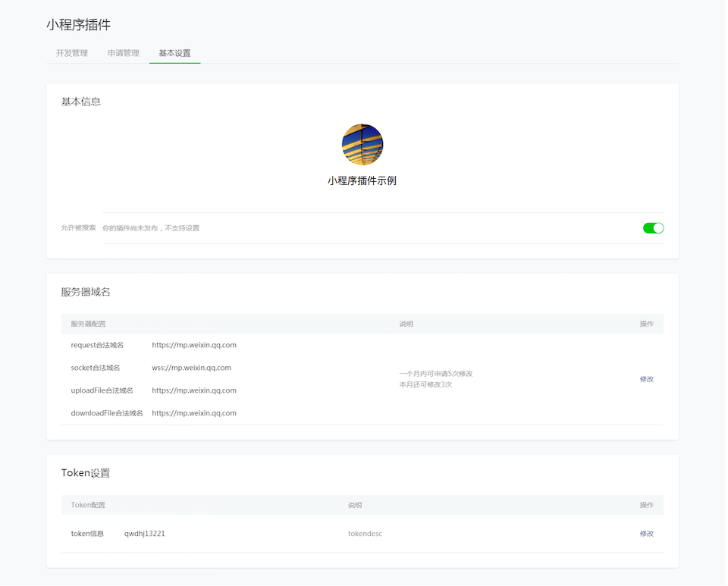The width and height of the screenshot is (728, 586).
Task: Click the plugin avatar image
Action: tap(362, 144)
